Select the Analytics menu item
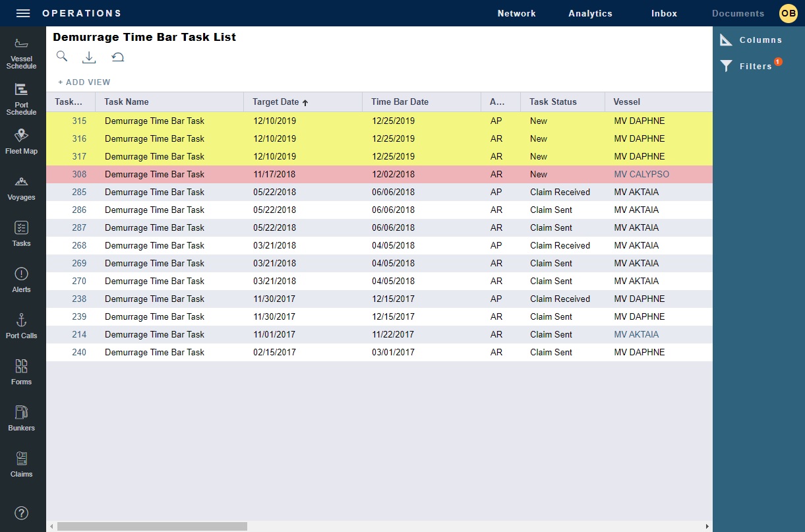805x532 pixels. tap(590, 13)
